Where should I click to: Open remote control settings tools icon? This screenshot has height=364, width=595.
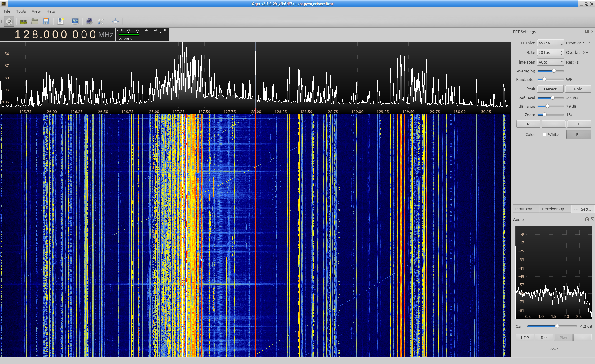(100, 21)
